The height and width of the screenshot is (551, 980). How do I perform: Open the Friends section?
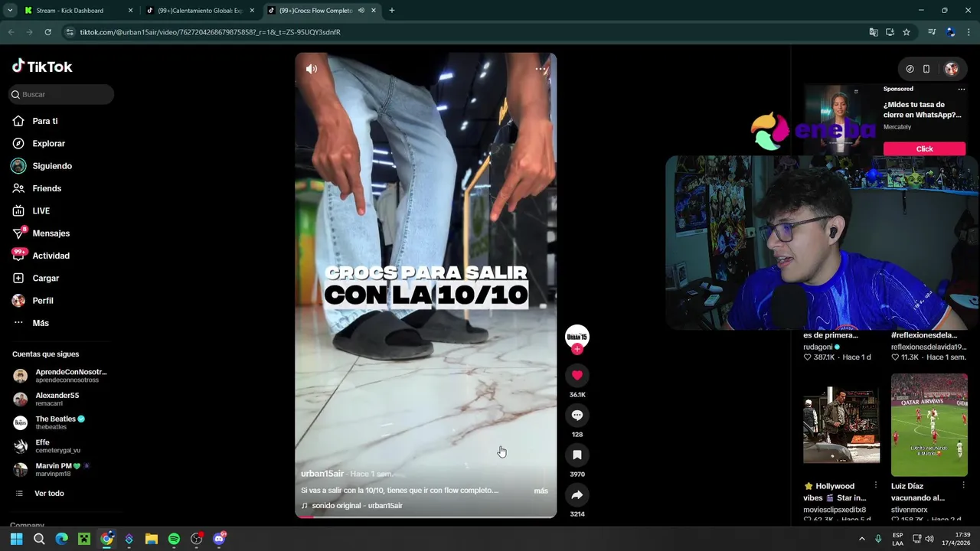46,188
